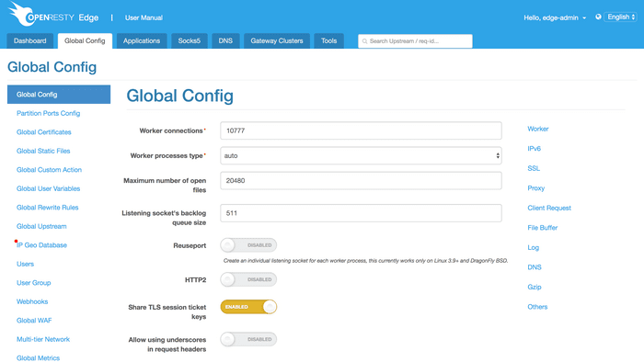The width and height of the screenshot is (644, 362).
Task: Jump to File Buffer section
Action: [543, 228]
